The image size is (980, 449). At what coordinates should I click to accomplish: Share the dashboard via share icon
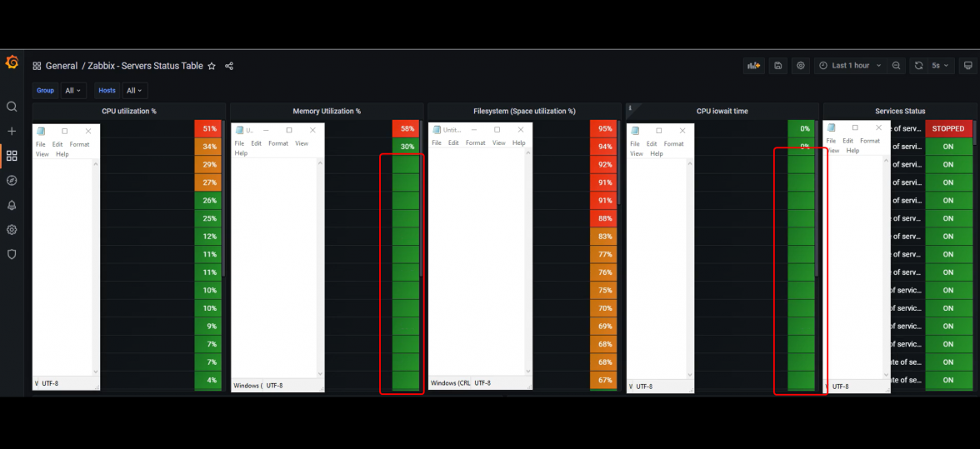228,66
